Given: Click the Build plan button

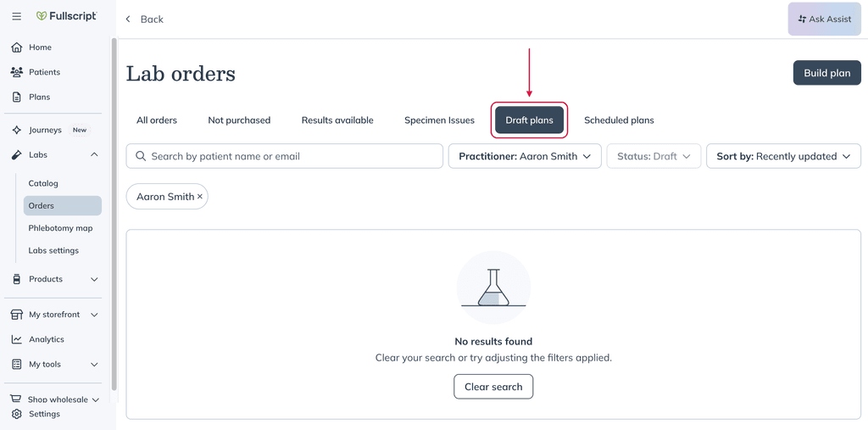Looking at the screenshot, I should click(x=827, y=73).
